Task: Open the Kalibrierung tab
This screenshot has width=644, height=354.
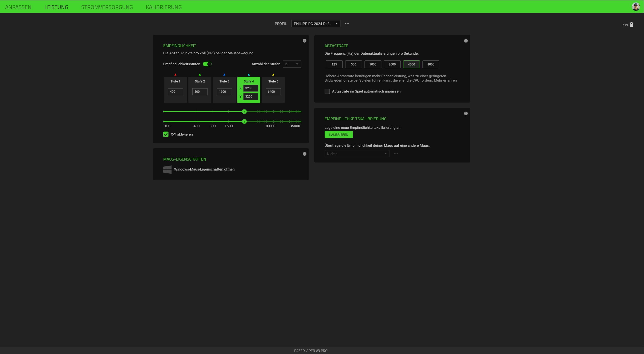Action: [164, 7]
